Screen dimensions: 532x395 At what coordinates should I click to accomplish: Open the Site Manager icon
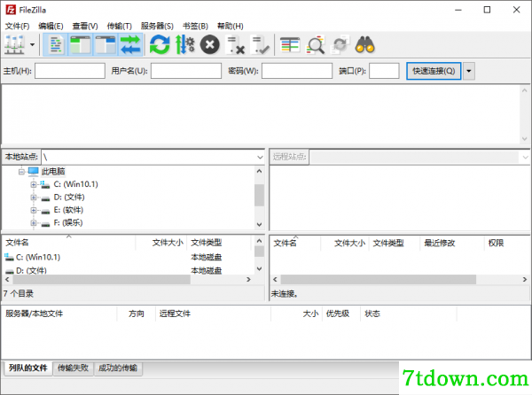14,44
